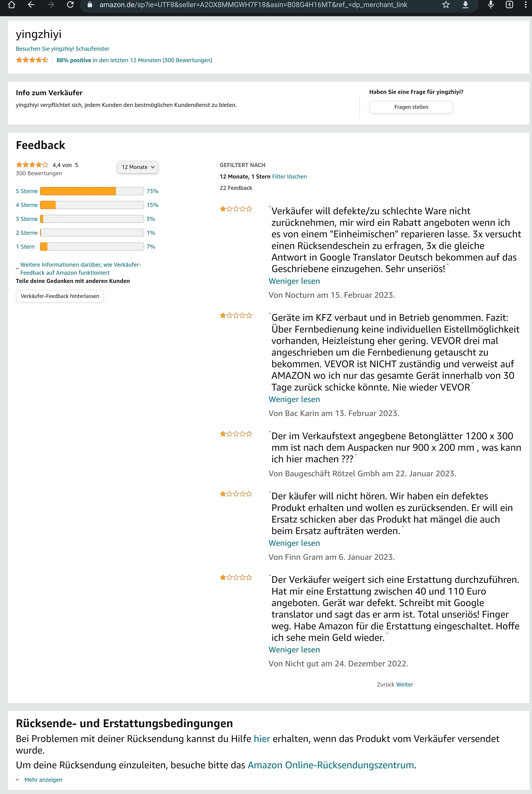
Task: Activate the microphone voice search icon
Action: 491,5
